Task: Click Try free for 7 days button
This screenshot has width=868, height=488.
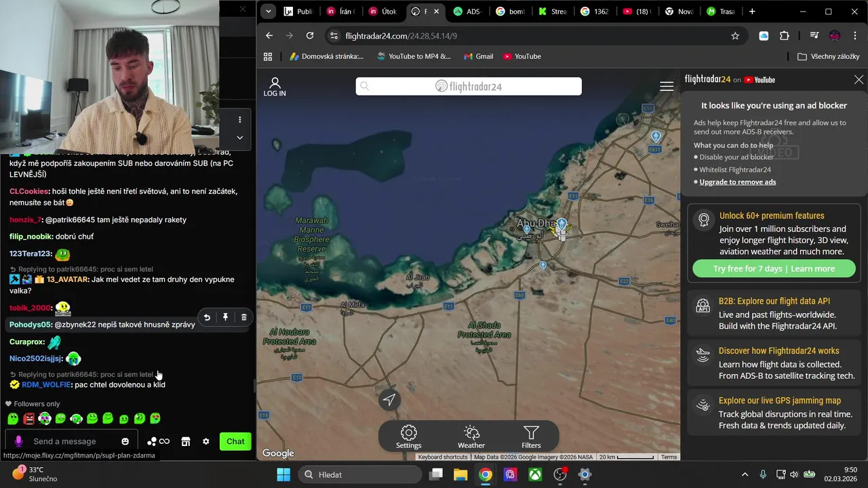Action: (774, 268)
